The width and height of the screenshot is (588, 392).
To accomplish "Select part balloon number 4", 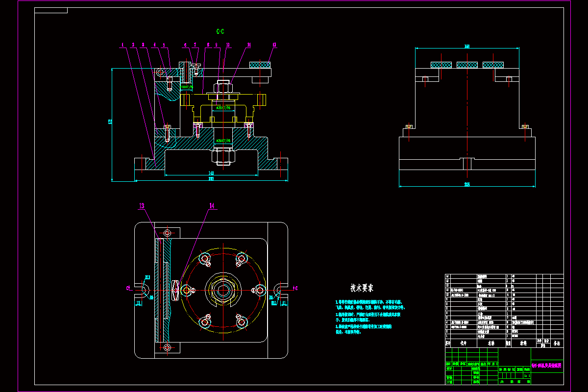I will 154,45.
